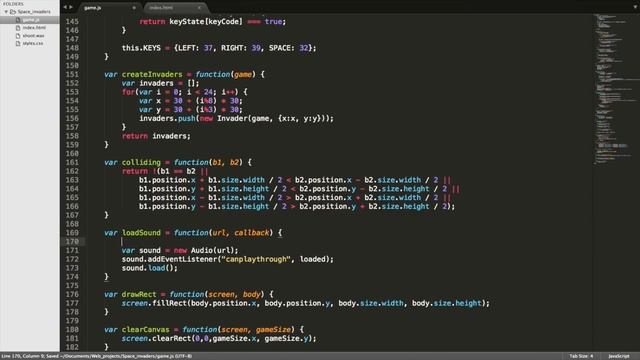This screenshot has height=360, width=640.
Task: Click the Line 170, Column 9 status text
Action: tap(22, 356)
